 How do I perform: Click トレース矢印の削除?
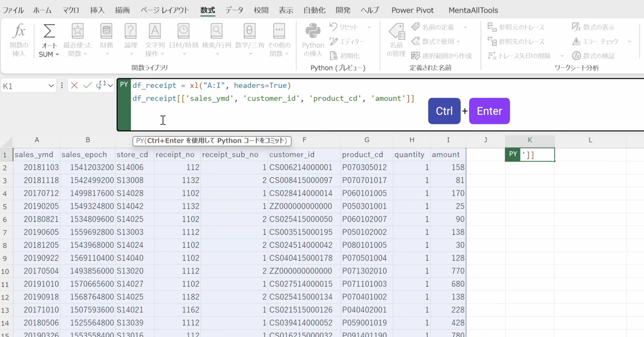coord(519,56)
